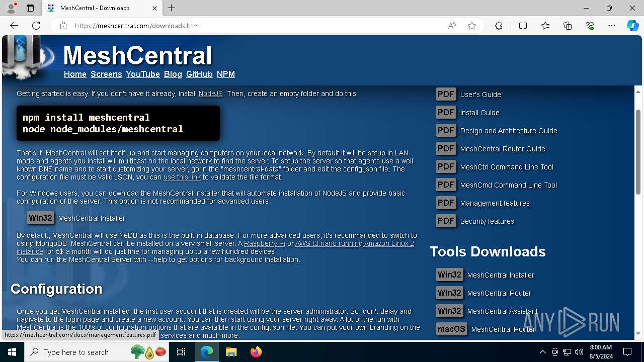Navigate to Screens page

[106, 74]
